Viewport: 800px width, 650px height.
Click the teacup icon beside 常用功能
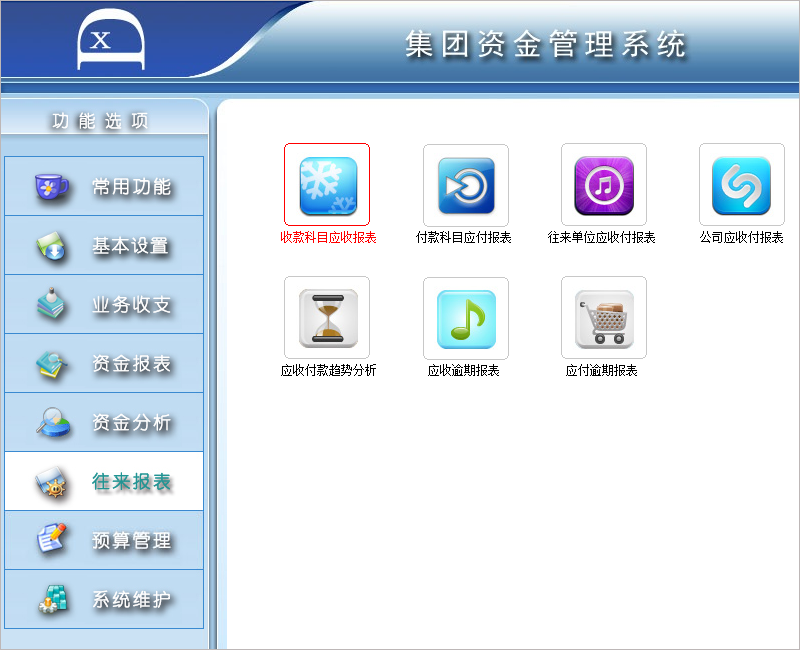51,187
